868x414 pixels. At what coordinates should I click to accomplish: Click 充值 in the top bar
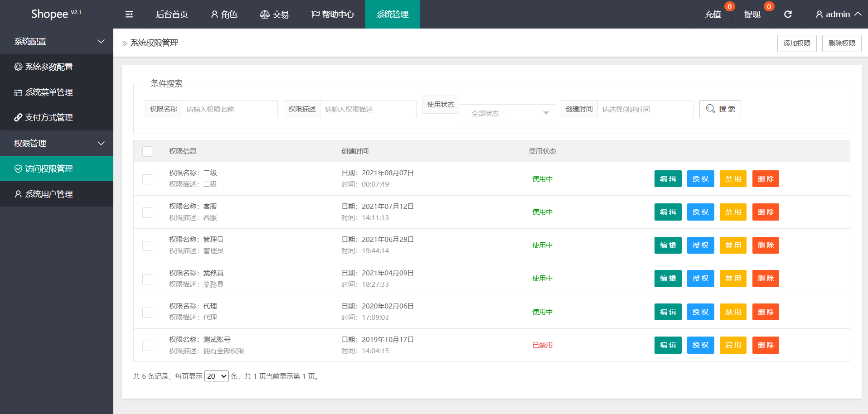point(713,14)
